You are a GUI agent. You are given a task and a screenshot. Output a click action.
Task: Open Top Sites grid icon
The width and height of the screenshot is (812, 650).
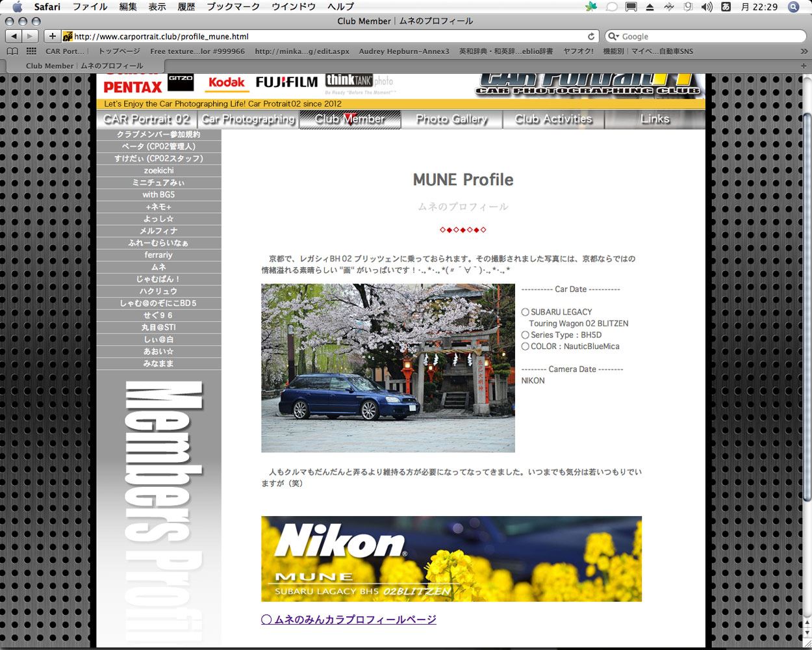click(x=31, y=51)
